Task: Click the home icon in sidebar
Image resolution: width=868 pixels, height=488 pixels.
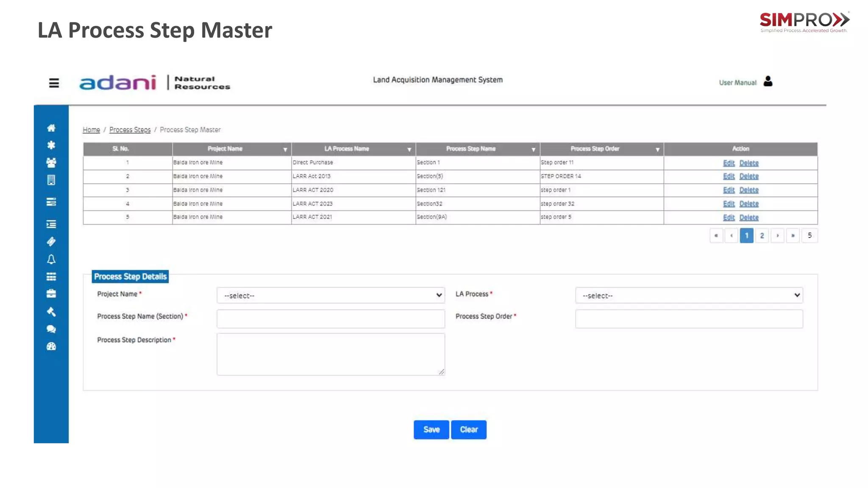Action: click(x=51, y=128)
